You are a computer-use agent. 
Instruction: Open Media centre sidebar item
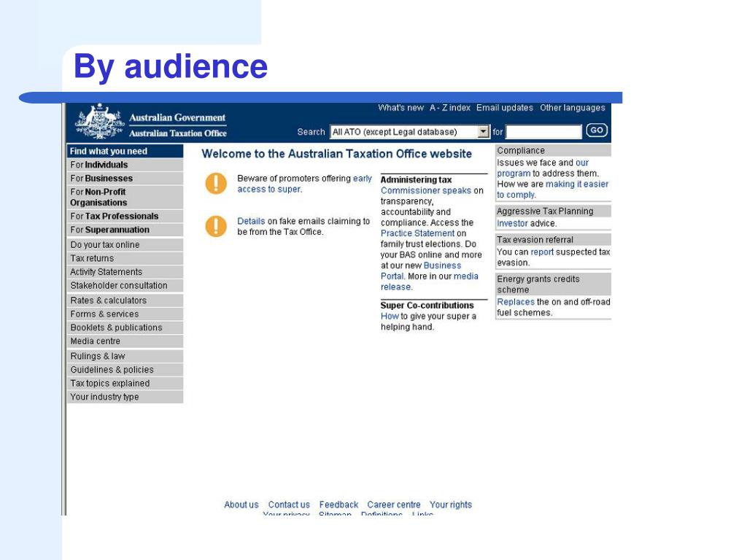point(125,341)
